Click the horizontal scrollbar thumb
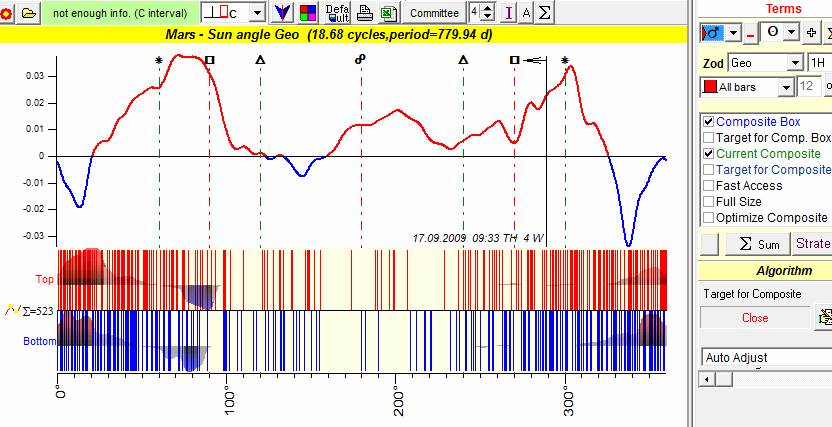 pyautogui.click(x=723, y=379)
